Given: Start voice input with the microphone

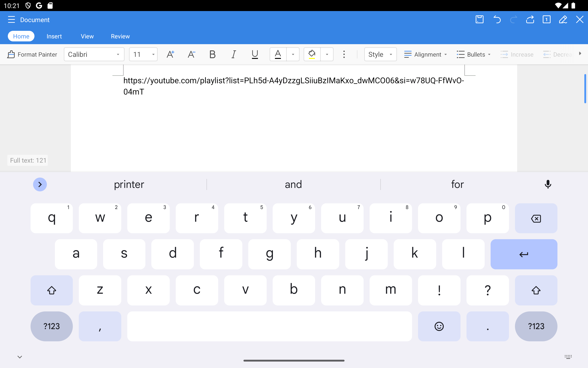Looking at the screenshot, I should click(x=548, y=184).
